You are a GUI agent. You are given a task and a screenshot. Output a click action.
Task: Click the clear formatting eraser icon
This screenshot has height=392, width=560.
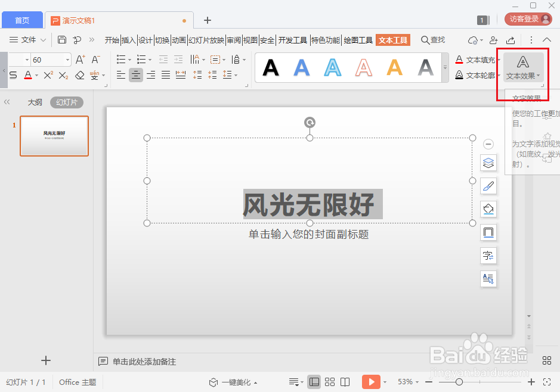[x=80, y=74]
